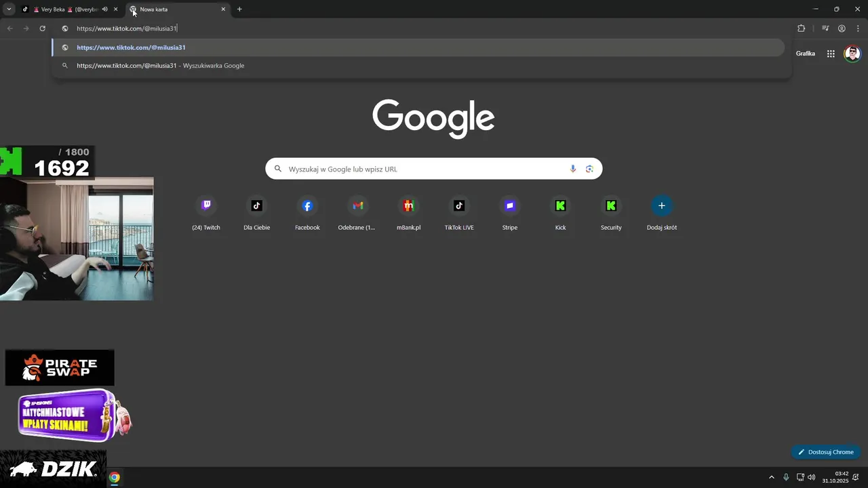Click the Dodaj skrót plus button
The height and width of the screenshot is (488, 868).
tap(662, 205)
